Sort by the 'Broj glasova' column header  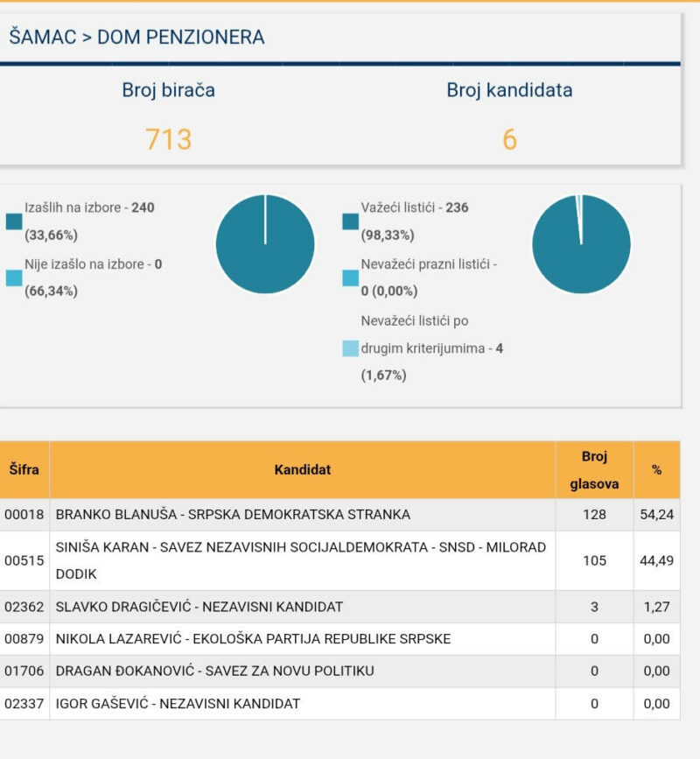pos(594,469)
